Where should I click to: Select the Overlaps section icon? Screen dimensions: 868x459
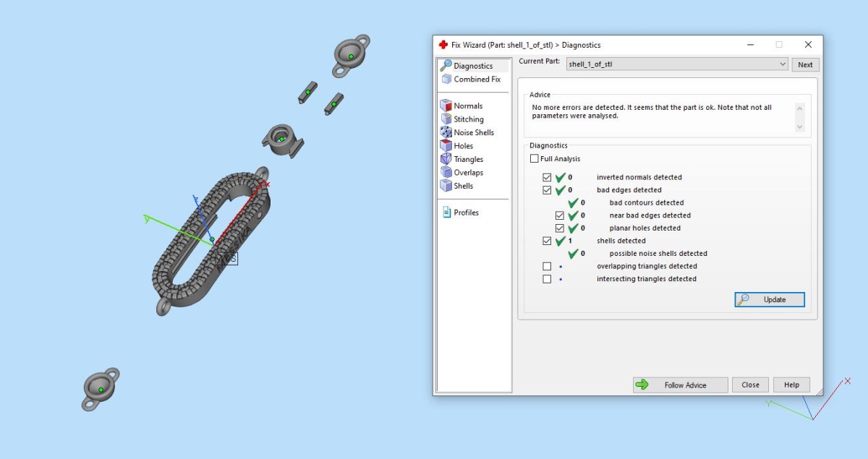446,173
